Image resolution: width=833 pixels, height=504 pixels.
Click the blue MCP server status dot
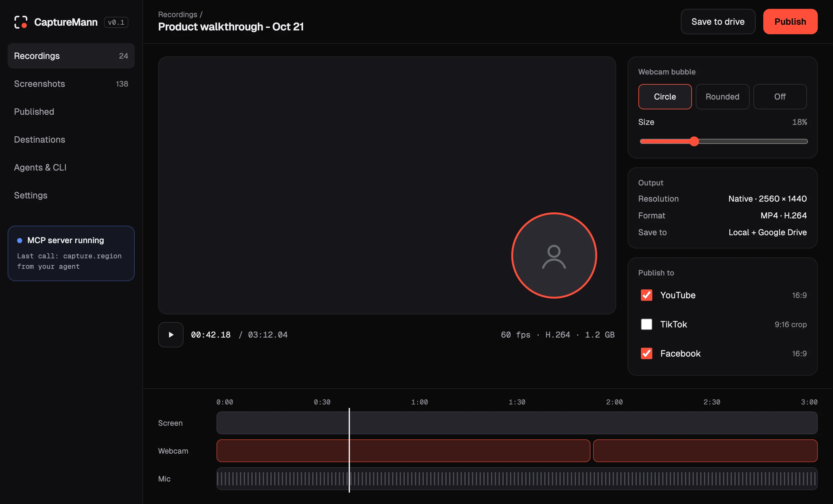[x=20, y=240]
